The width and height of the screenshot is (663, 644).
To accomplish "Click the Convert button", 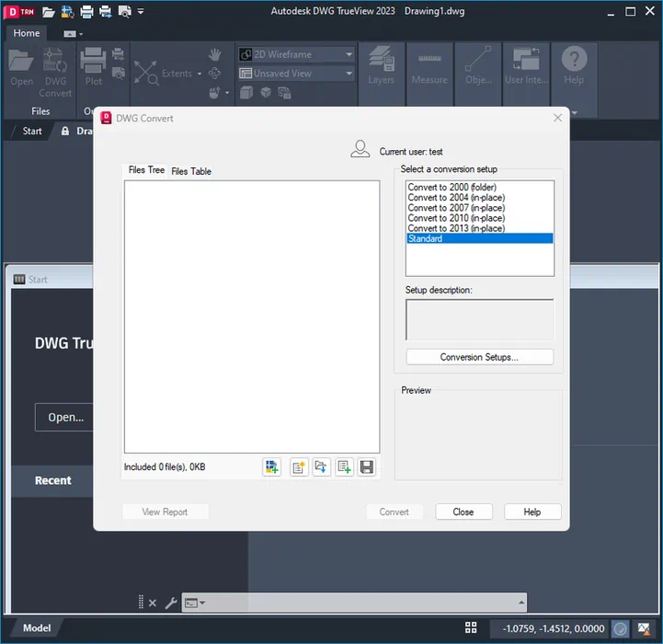I will [394, 512].
